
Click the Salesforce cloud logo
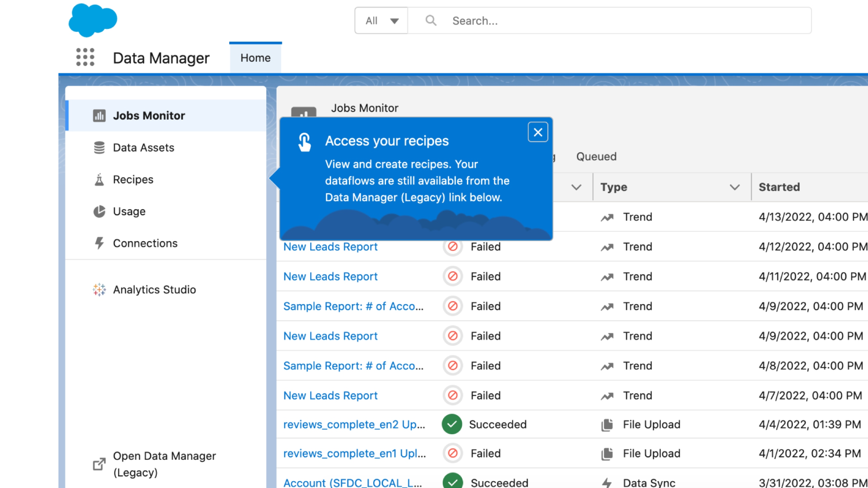pyautogui.click(x=93, y=20)
